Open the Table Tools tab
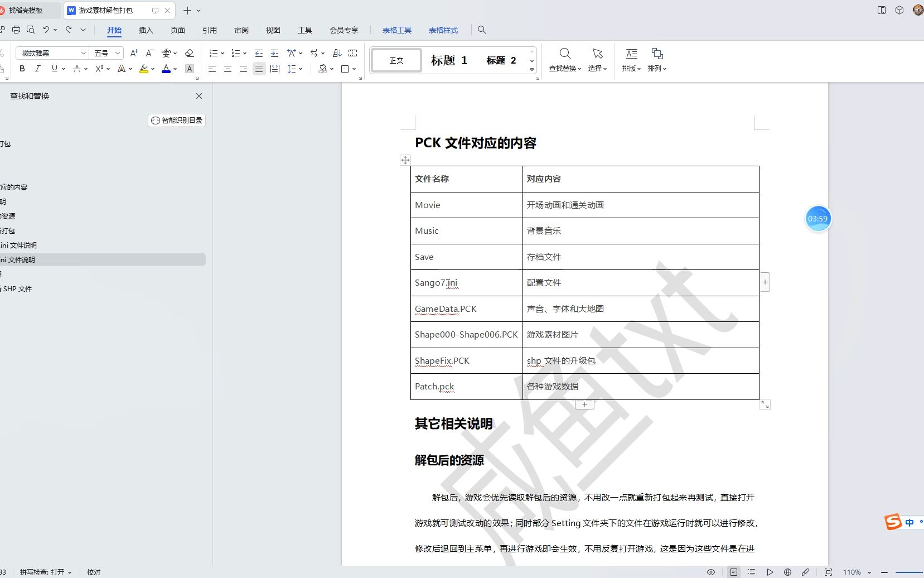 pyautogui.click(x=396, y=30)
